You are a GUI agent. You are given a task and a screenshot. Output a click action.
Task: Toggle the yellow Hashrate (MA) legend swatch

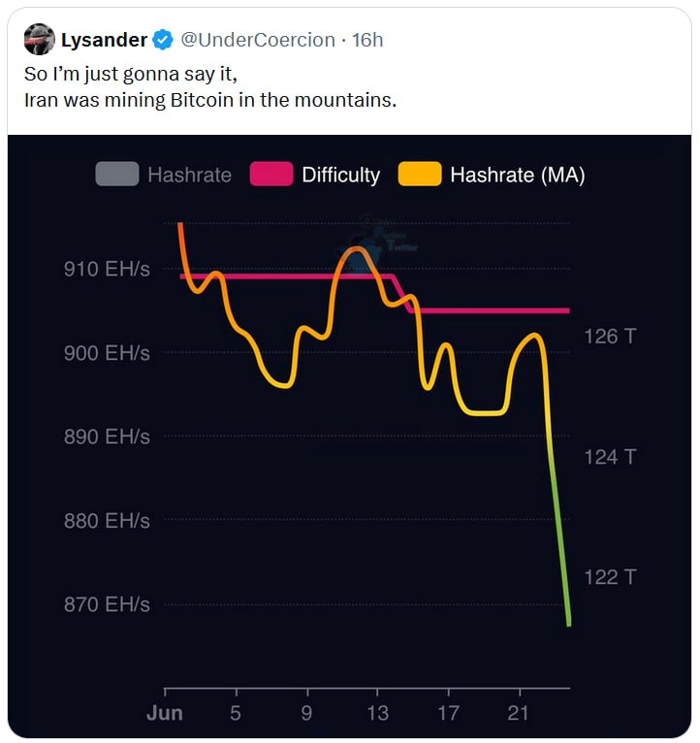pos(420,174)
